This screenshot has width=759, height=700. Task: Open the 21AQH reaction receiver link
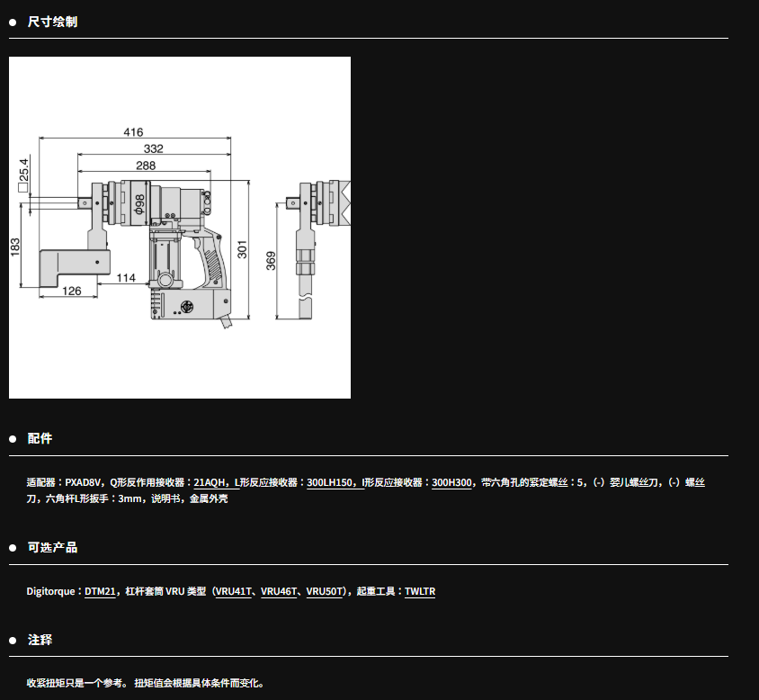(210, 482)
